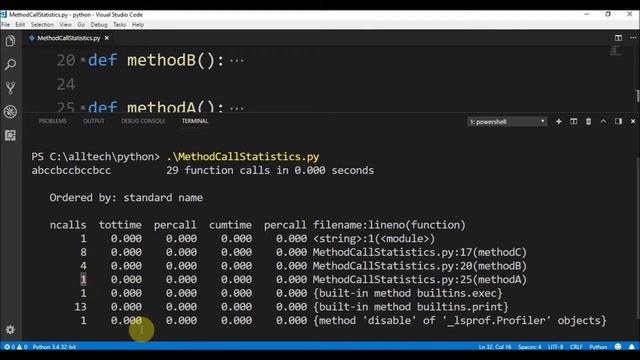Select the Python language mode status item
Image resolution: width=640 pixels, height=360 pixels.
point(598,347)
